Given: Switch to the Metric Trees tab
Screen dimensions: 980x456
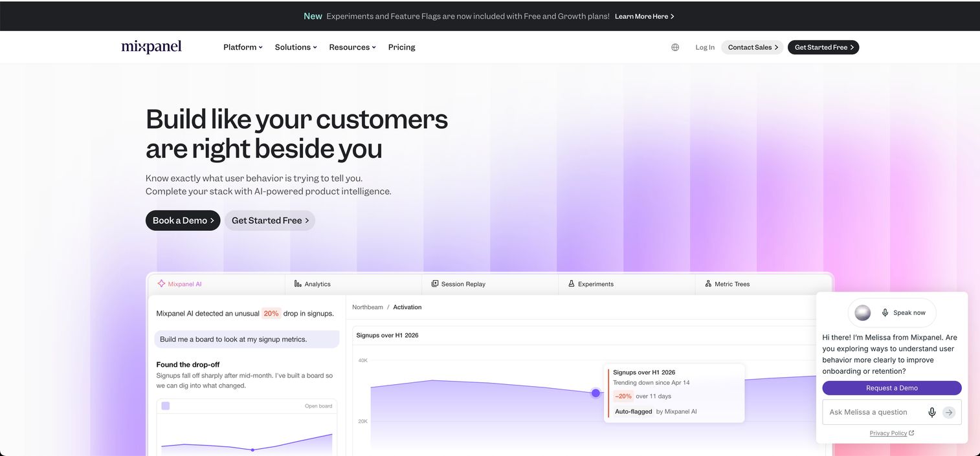Looking at the screenshot, I should [x=763, y=284].
